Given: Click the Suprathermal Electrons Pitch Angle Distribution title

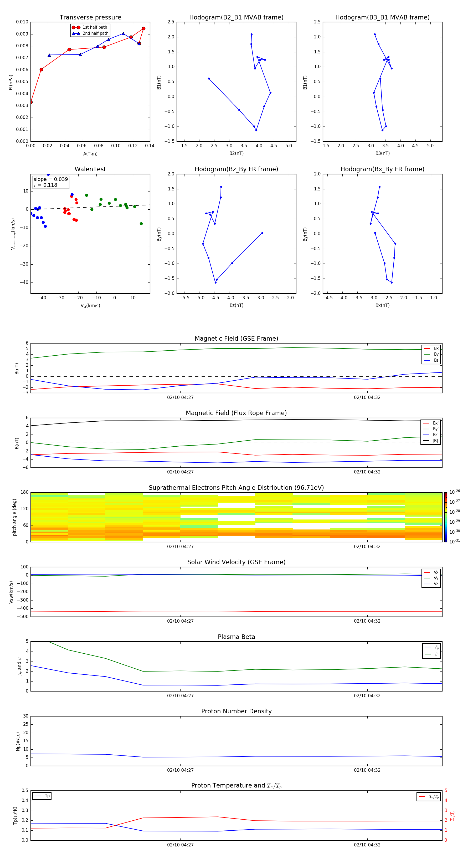Looking at the screenshot, I should tap(236, 488).
